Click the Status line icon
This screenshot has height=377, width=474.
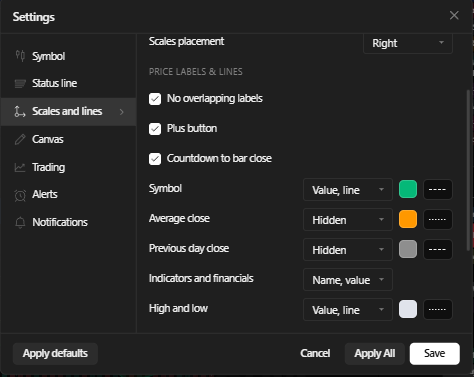[20, 83]
